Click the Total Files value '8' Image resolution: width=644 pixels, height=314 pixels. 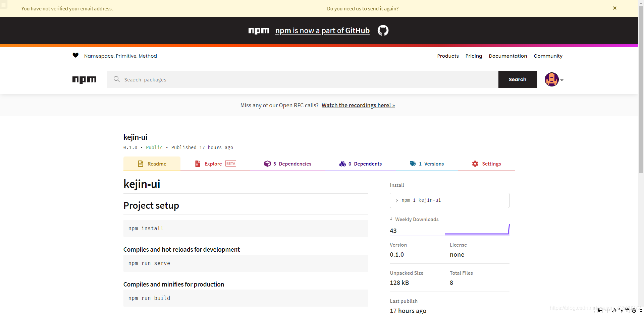[451, 282]
